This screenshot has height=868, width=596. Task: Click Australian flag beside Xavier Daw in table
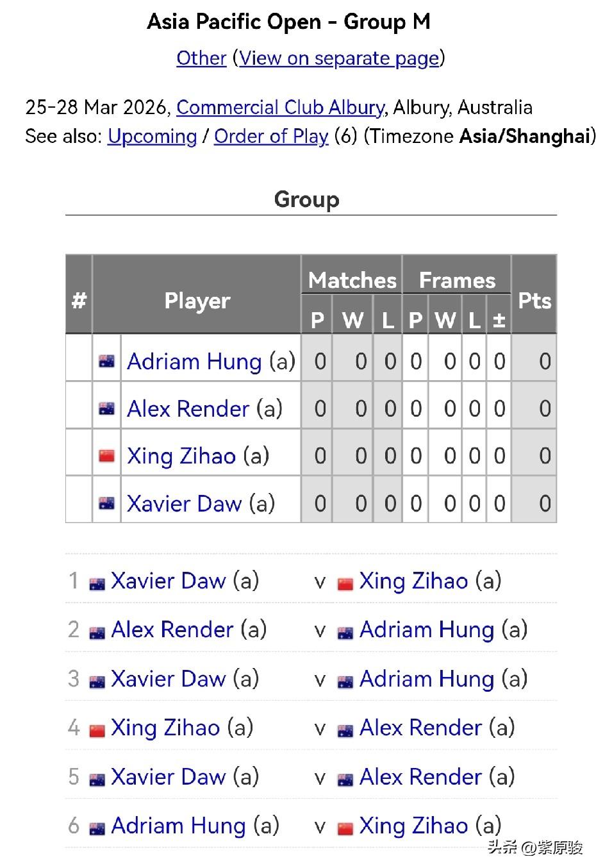pos(106,503)
